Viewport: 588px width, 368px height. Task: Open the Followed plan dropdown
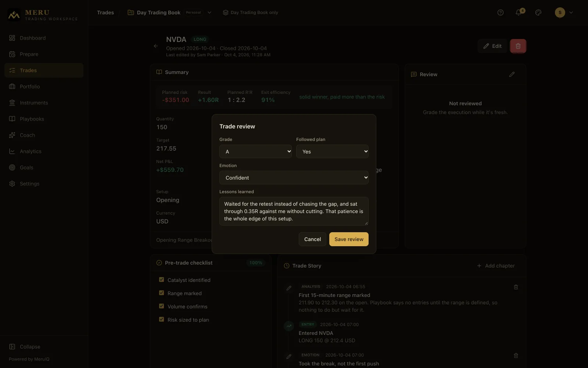(332, 152)
